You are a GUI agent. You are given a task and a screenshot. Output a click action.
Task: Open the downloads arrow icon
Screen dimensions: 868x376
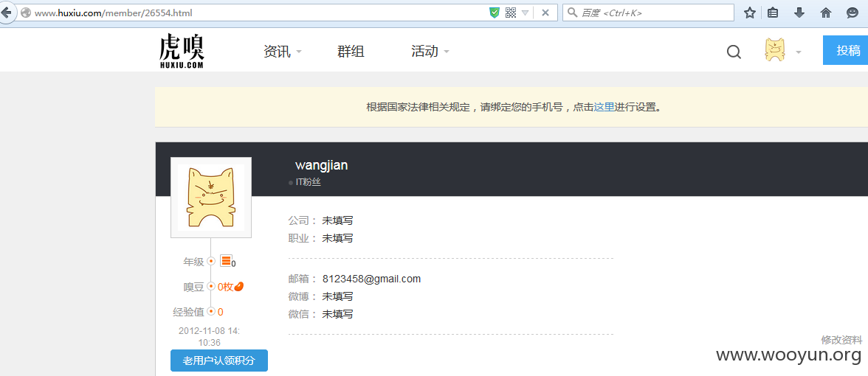[799, 13]
